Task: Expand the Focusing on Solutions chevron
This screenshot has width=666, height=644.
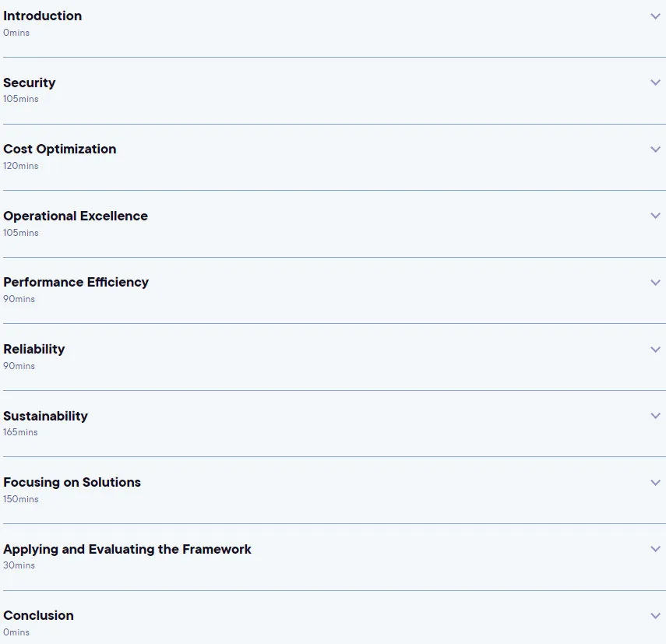Action: point(655,483)
